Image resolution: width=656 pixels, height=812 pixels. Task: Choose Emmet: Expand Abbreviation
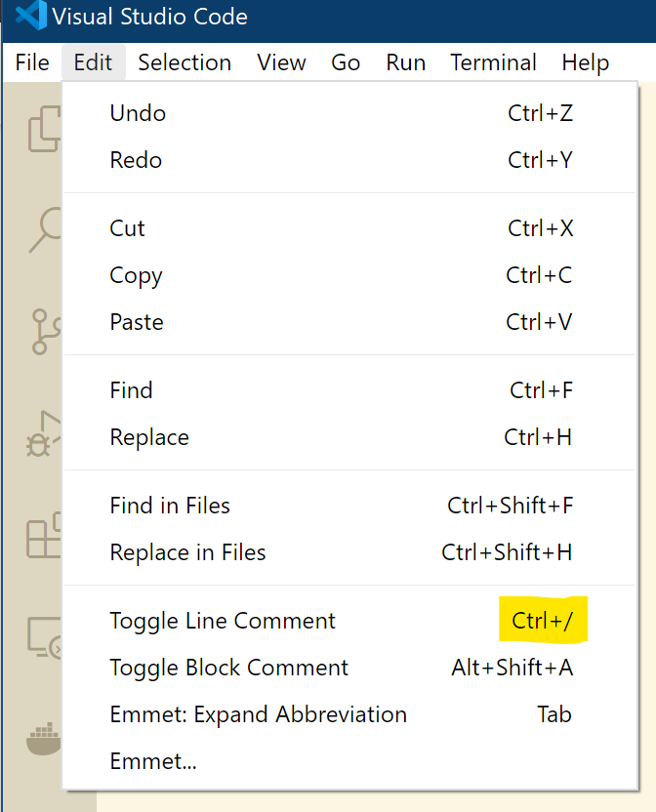coord(258,714)
